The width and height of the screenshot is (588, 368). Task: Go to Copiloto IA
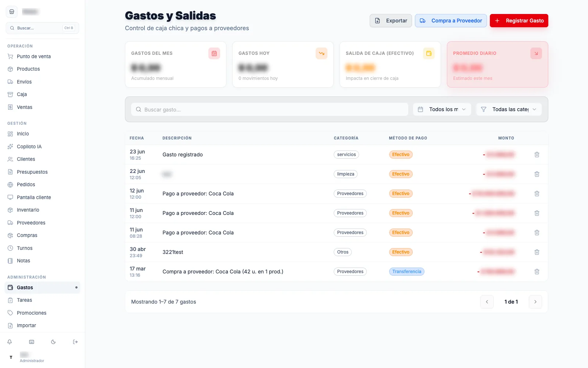pyautogui.click(x=42, y=146)
